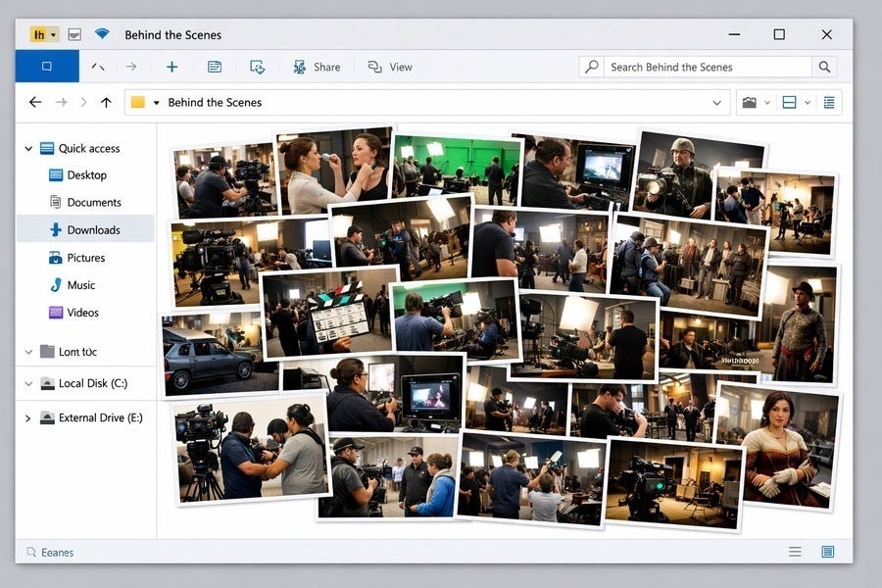Open the Downloads folder in sidebar
This screenshot has width=882, height=588.
[93, 230]
